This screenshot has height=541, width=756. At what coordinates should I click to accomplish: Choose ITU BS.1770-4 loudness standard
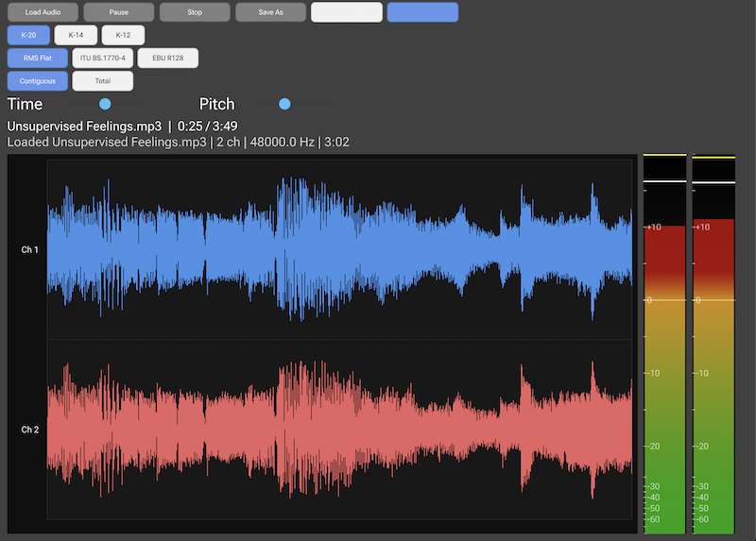pos(103,58)
